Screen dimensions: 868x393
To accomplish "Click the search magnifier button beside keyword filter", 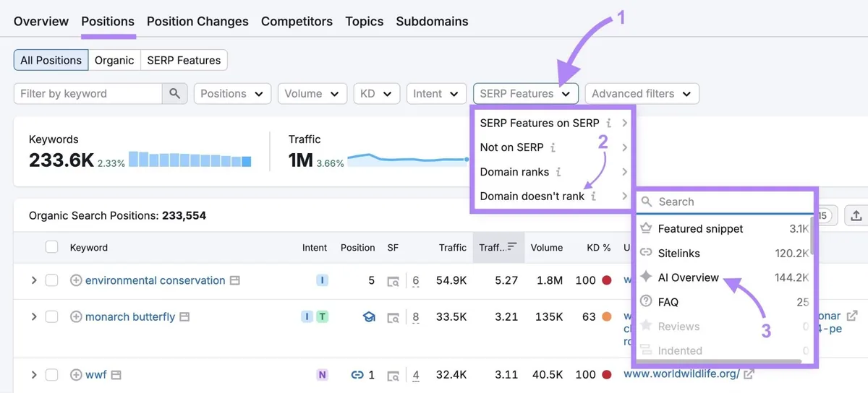I will pos(174,93).
